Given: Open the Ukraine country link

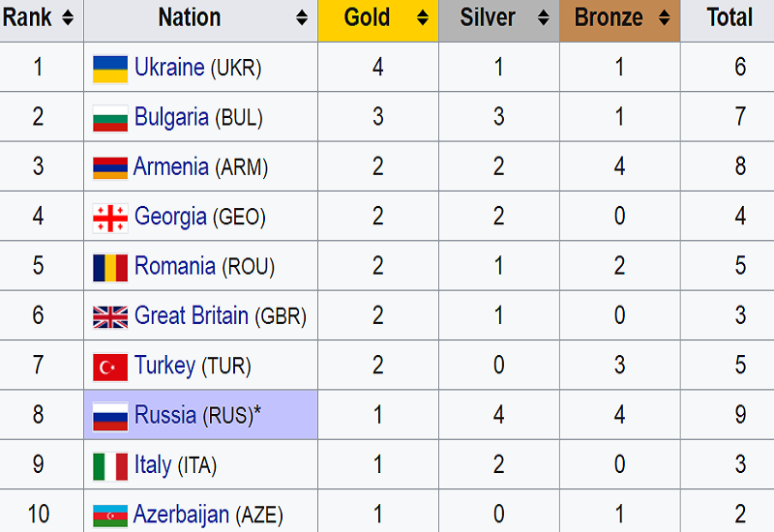Looking at the screenshot, I should pos(169,68).
